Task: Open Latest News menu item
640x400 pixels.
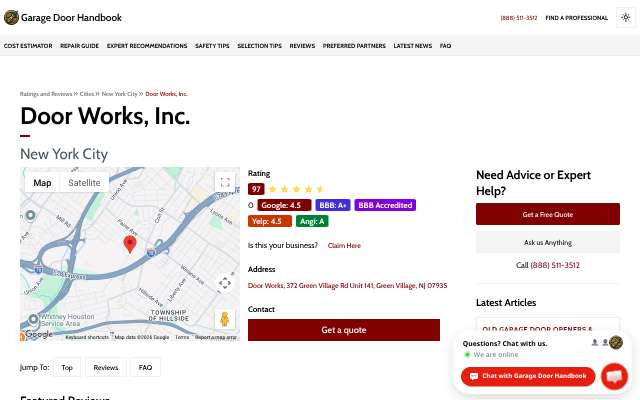Action: (x=413, y=46)
